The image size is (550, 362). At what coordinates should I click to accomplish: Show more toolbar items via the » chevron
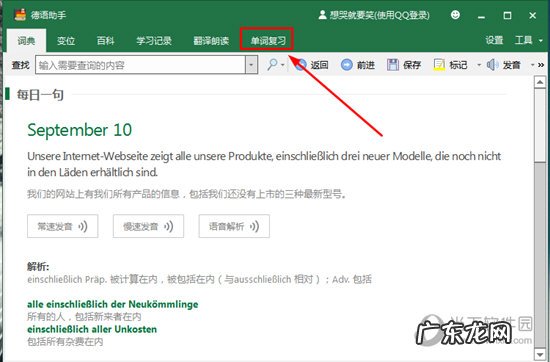541,65
